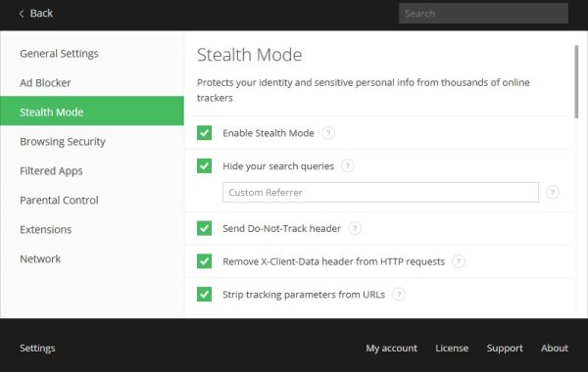The image size is (588, 372).
Task: Open General Settings section
Action: click(59, 54)
